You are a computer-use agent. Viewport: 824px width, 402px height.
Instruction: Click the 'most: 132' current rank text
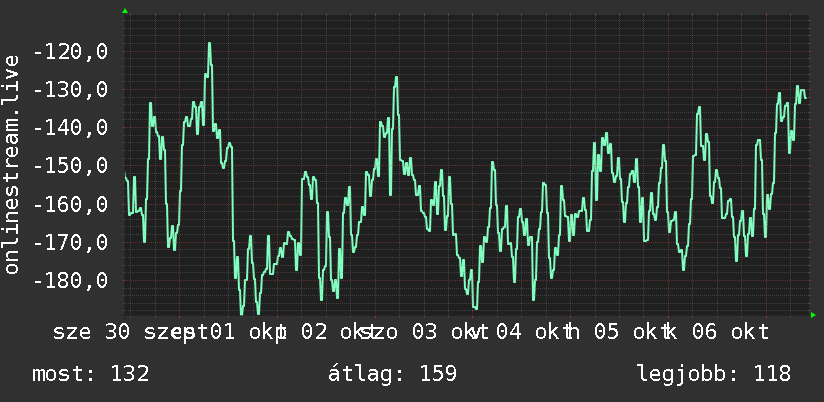point(91,374)
